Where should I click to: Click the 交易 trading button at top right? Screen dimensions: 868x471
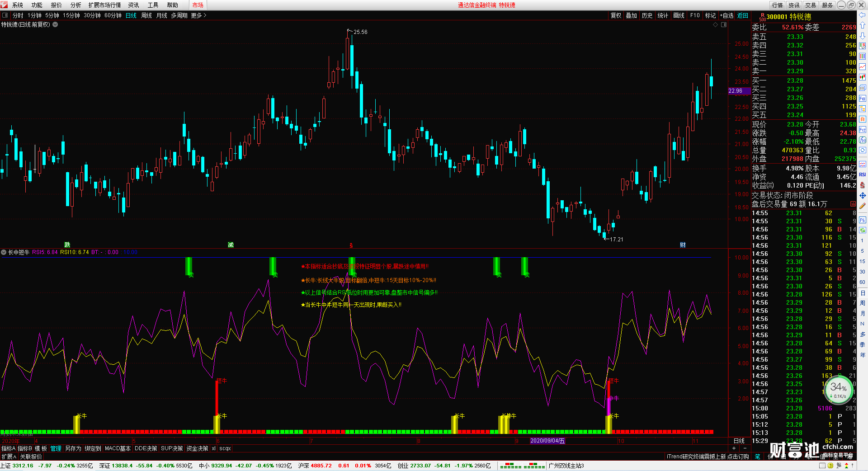[x=811, y=5]
